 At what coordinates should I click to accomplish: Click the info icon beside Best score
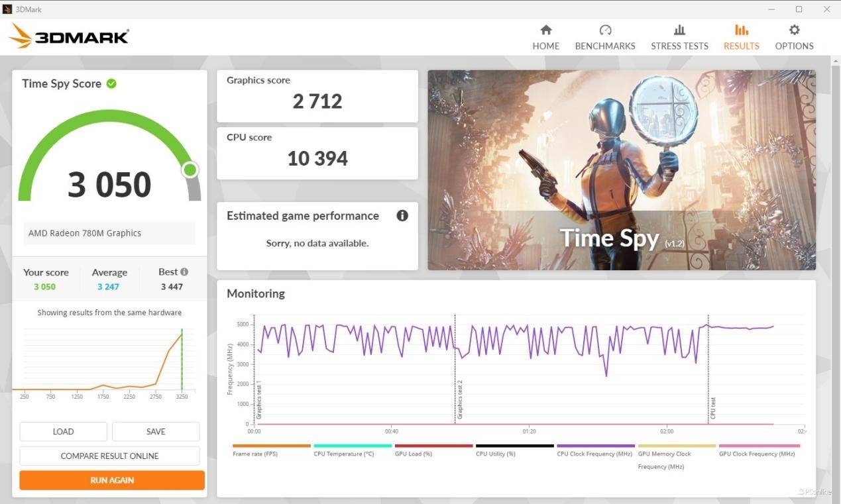click(184, 272)
